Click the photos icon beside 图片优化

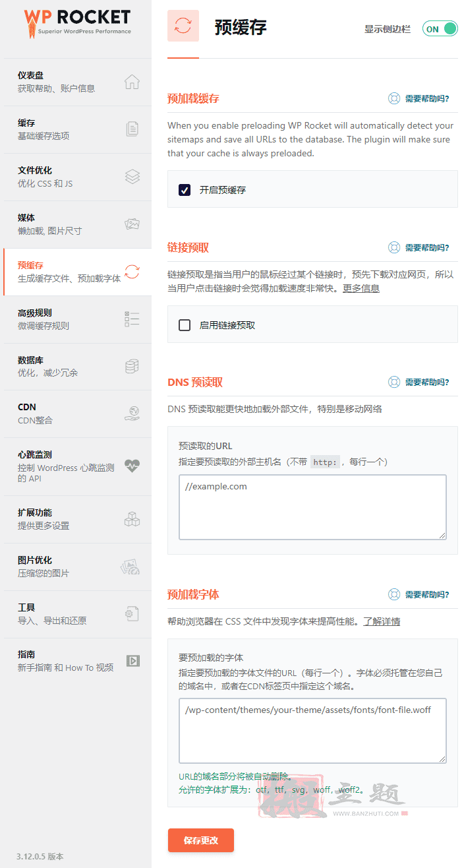tap(130, 567)
